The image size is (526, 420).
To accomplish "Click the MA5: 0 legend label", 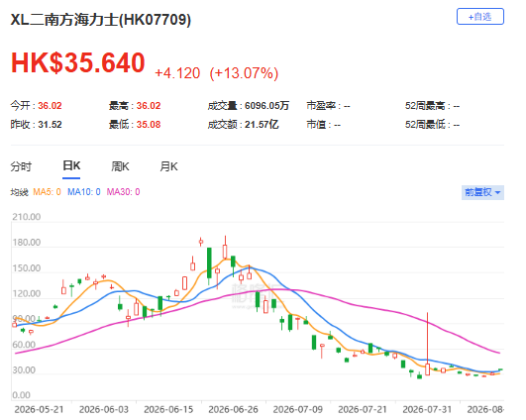I will click(47, 192).
